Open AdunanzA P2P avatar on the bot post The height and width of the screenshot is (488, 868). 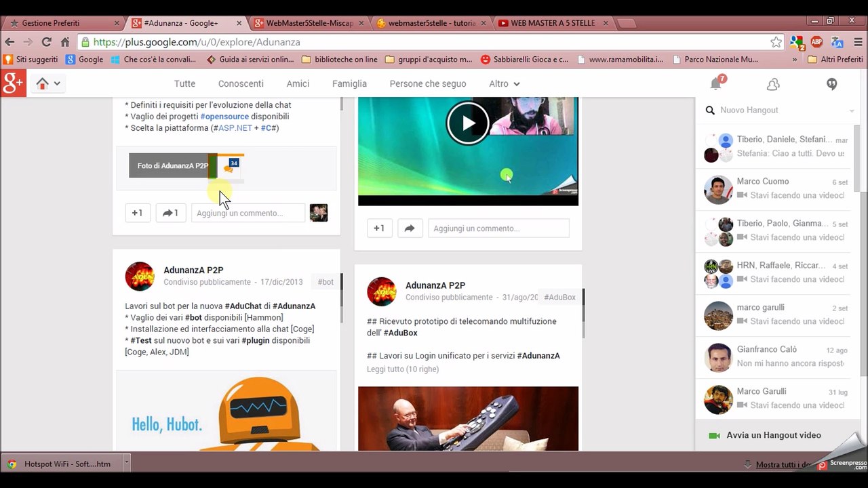140,277
